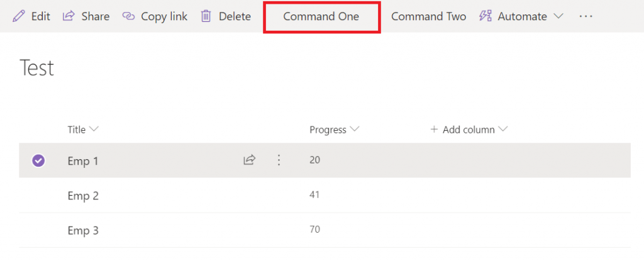Click the share icon on Emp 1 row

point(249,160)
